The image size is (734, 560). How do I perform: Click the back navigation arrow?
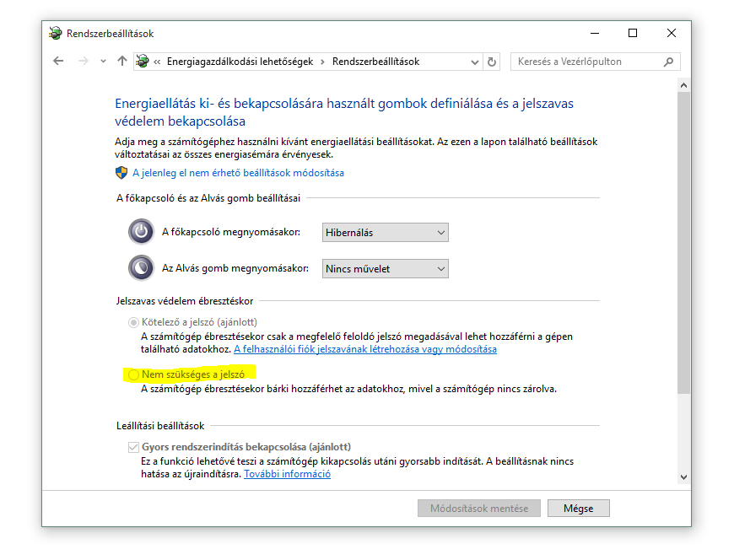[x=58, y=62]
